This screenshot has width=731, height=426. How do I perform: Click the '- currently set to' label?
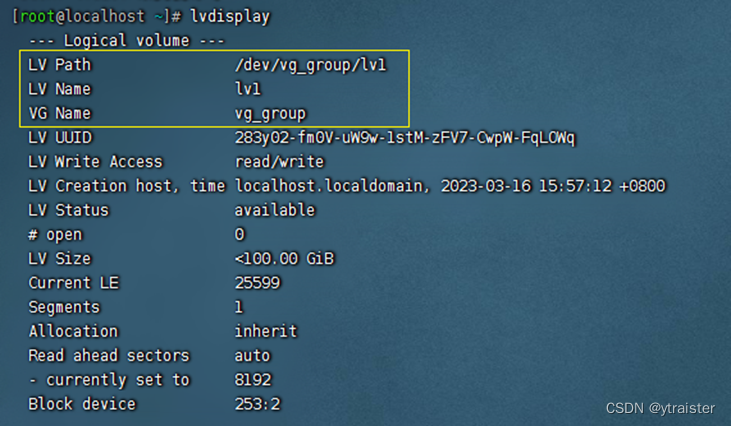(109, 380)
